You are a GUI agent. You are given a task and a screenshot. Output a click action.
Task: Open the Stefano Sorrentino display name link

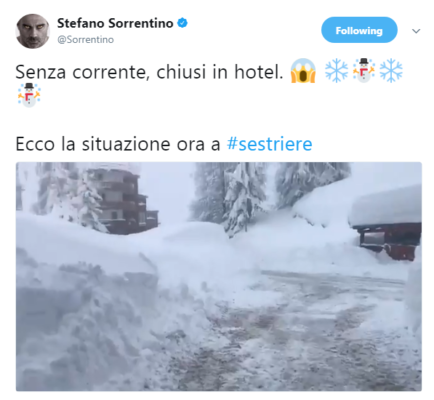pos(115,23)
